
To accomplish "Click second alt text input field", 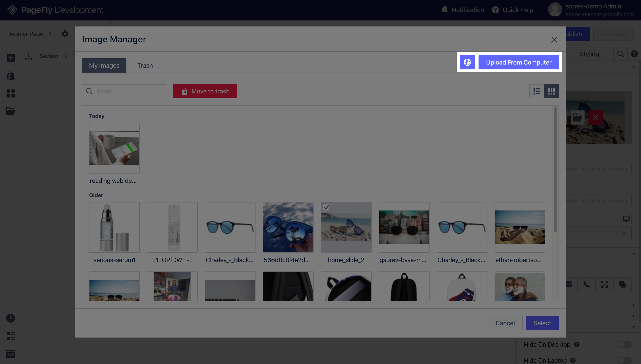I will click(x=599, y=201).
